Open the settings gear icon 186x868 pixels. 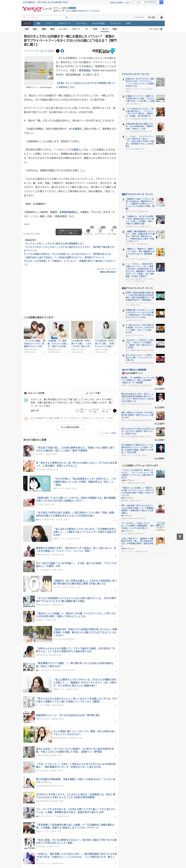161,17
